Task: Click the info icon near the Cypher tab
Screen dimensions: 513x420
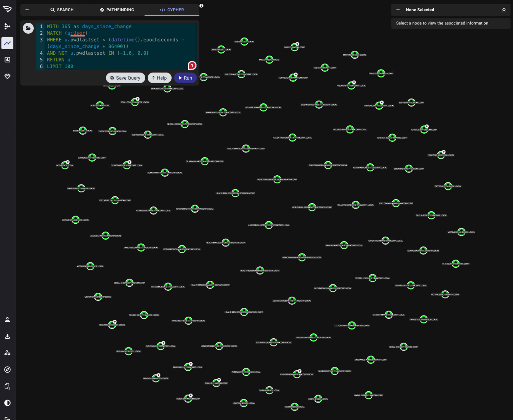Action: coord(201,6)
